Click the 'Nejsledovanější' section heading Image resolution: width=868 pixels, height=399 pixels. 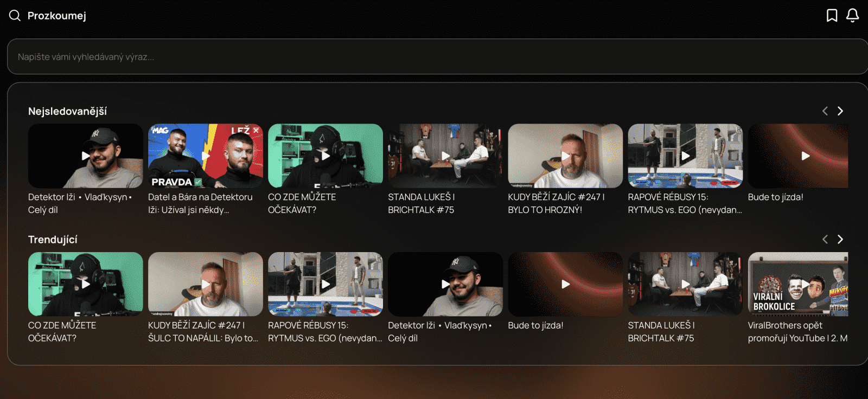click(67, 111)
